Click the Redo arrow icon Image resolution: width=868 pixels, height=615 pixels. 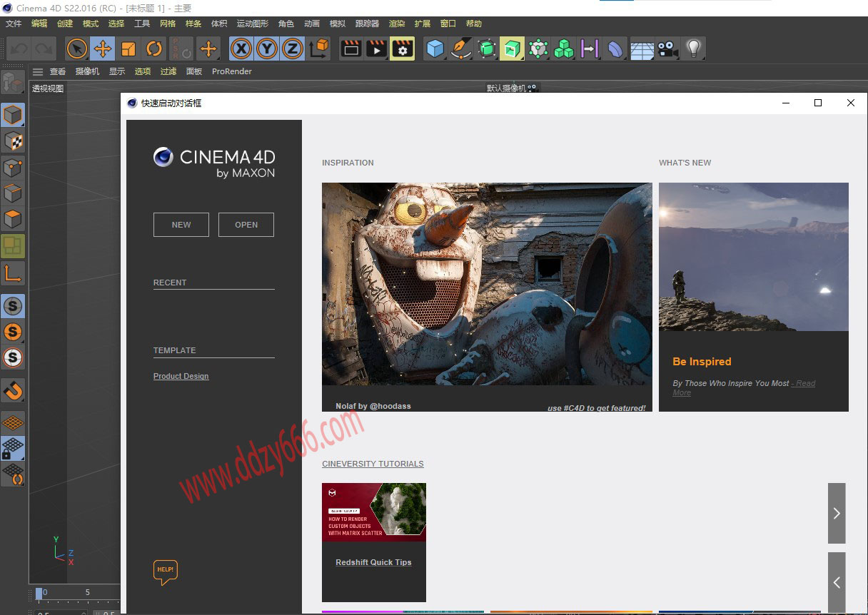[x=43, y=49]
